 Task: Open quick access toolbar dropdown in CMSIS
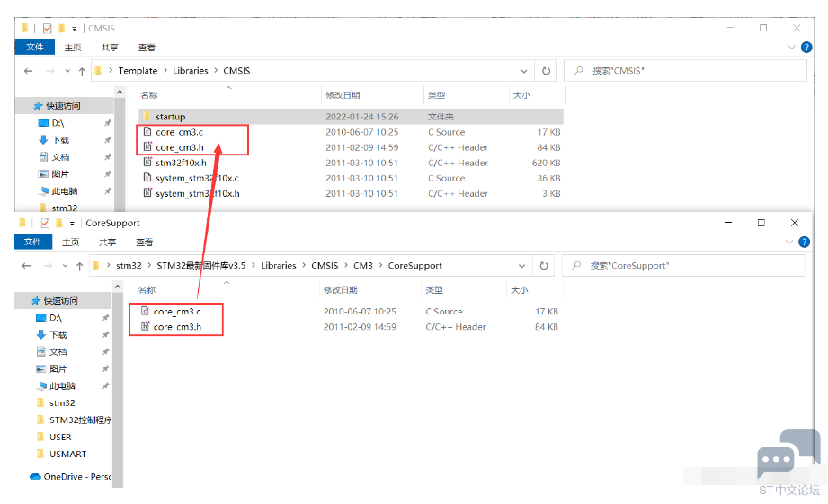(x=76, y=28)
